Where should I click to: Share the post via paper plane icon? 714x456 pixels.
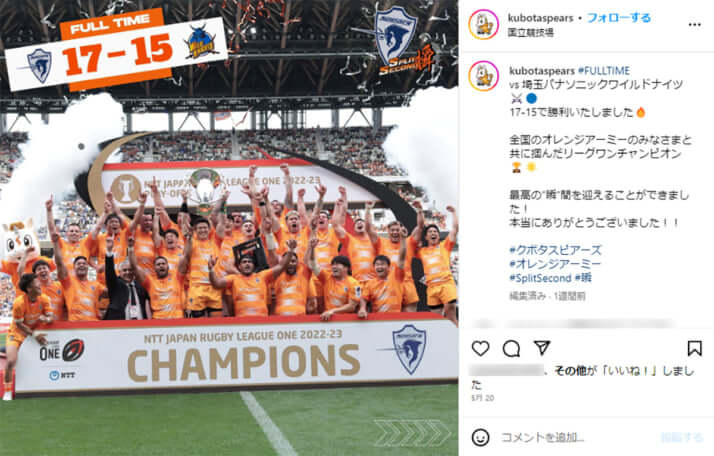coord(542,348)
